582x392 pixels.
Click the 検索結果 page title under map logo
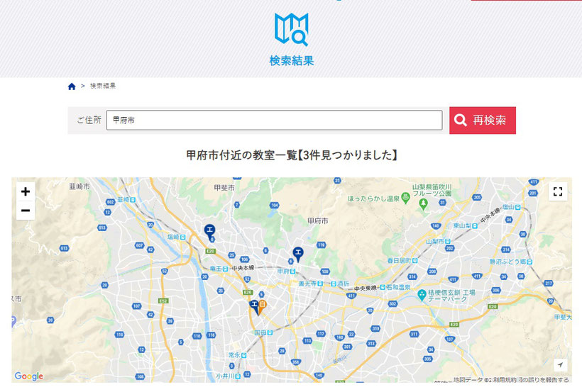click(x=292, y=60)
